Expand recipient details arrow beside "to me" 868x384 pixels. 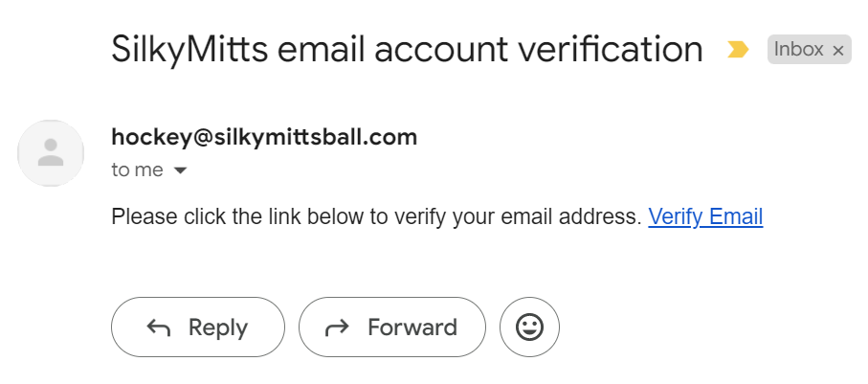pyautogui.click(x=180, y=170)
